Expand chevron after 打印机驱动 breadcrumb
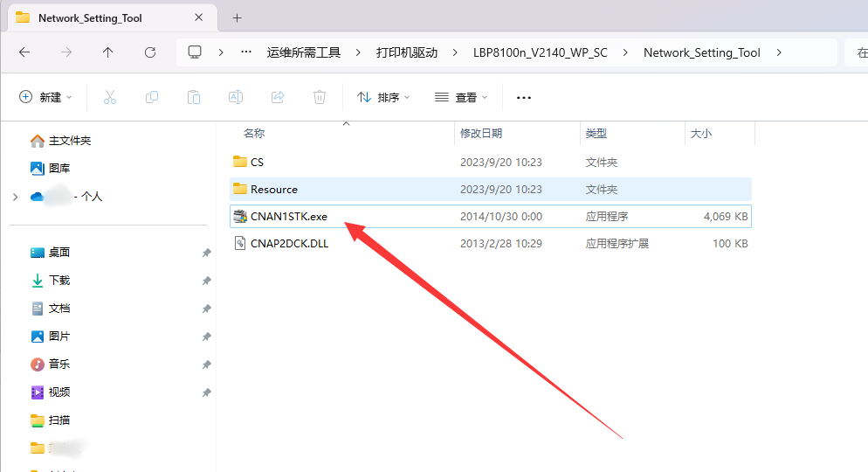Screen dimensions: 868x472 455,52
